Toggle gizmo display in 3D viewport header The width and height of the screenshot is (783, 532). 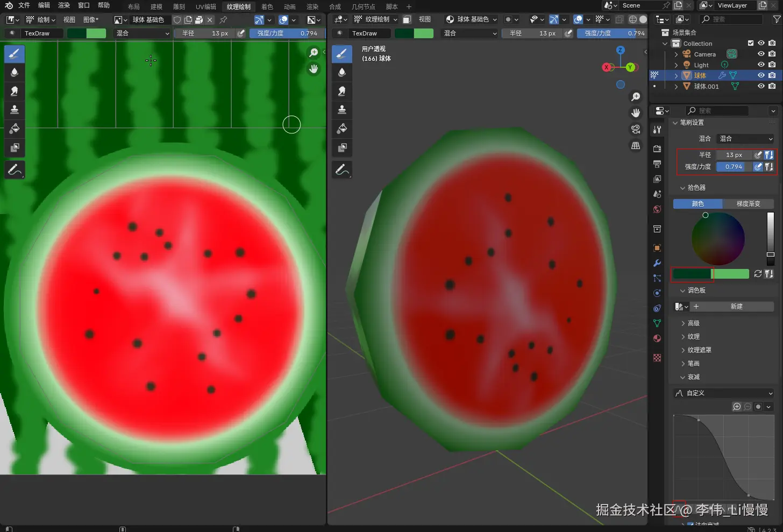point(554,19)
